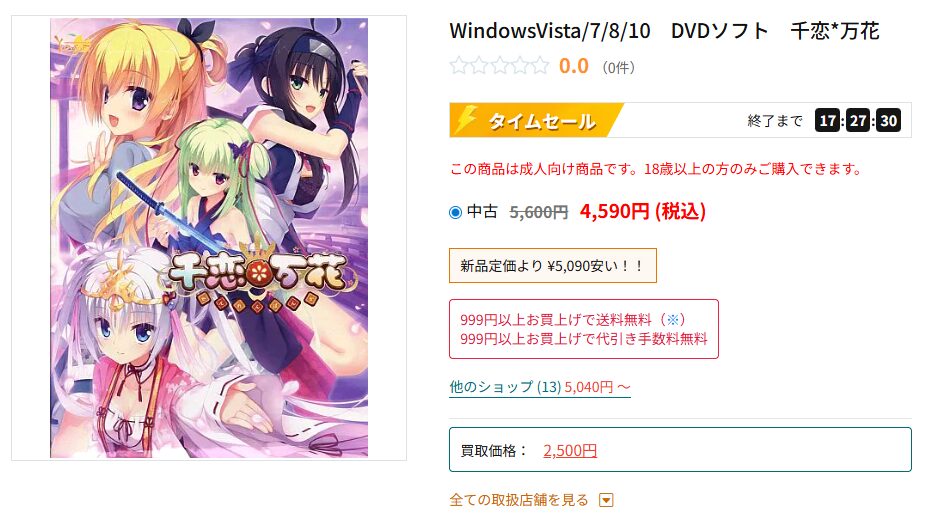Click the third rating star

[500, 65]
